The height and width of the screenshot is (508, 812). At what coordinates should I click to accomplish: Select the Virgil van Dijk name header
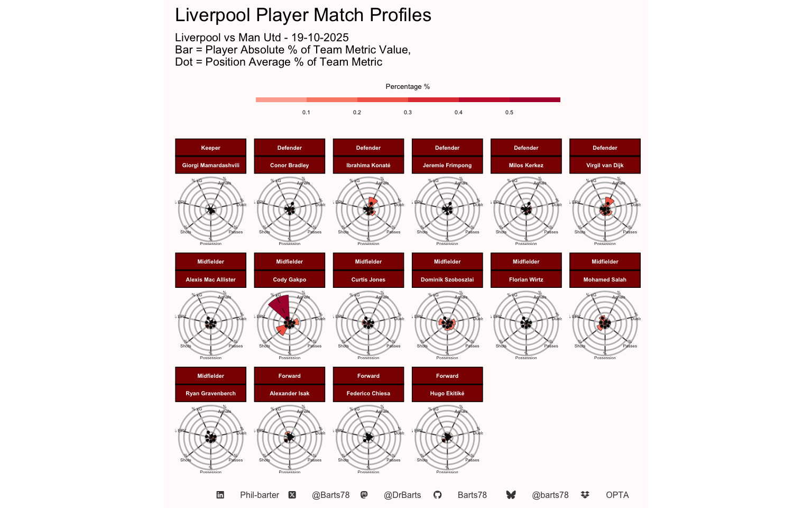605,165
